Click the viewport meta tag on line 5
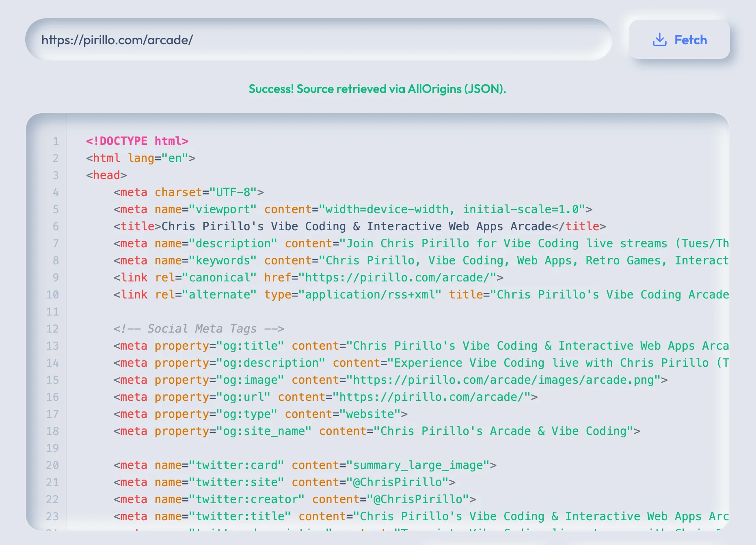The height and width of the screenshot is (545, 756). click(x=353, y=209)
